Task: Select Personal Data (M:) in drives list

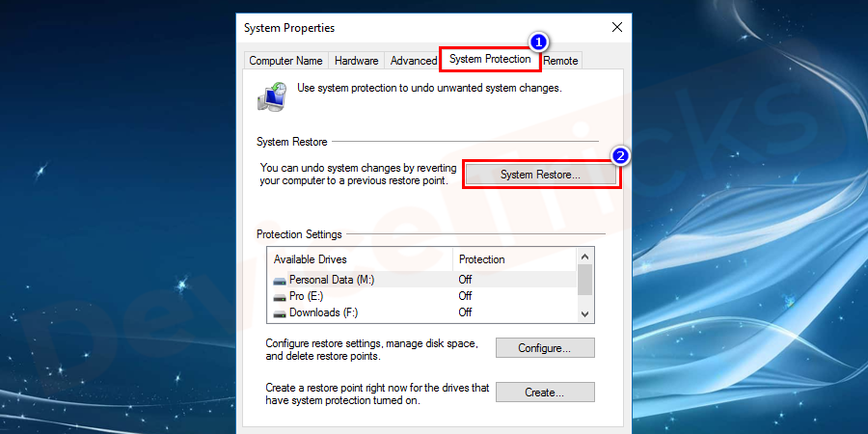Action: [x=330, y=280]
